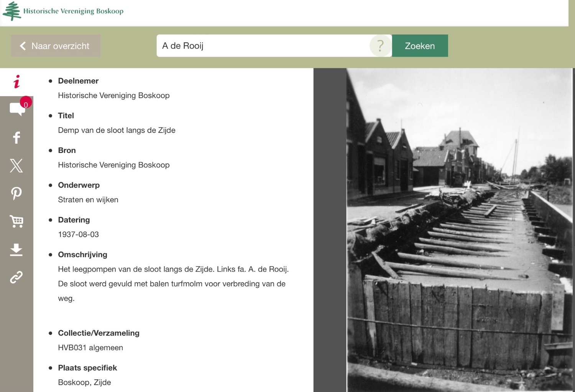Select the subject Straten en wijken
This screenshot has width=575, height=392.
click(88, 200)
